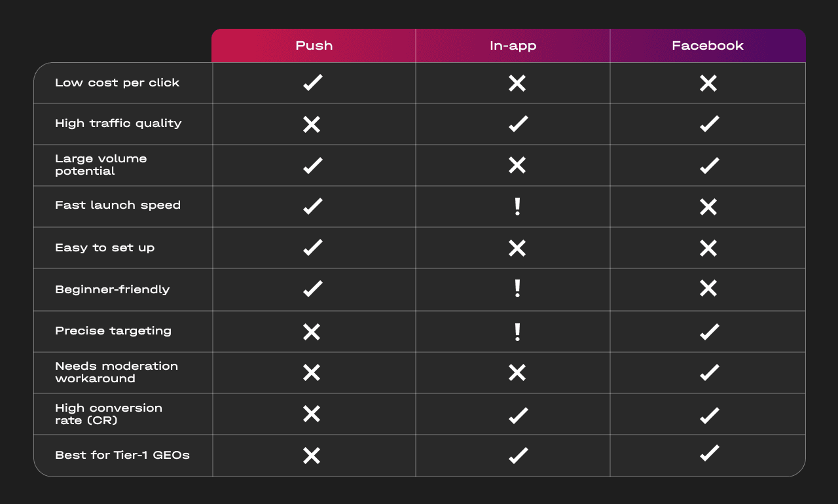838x504 pixels.
Task: Click the Push cross for High traffic quality
Action: (x=312, y=124)
